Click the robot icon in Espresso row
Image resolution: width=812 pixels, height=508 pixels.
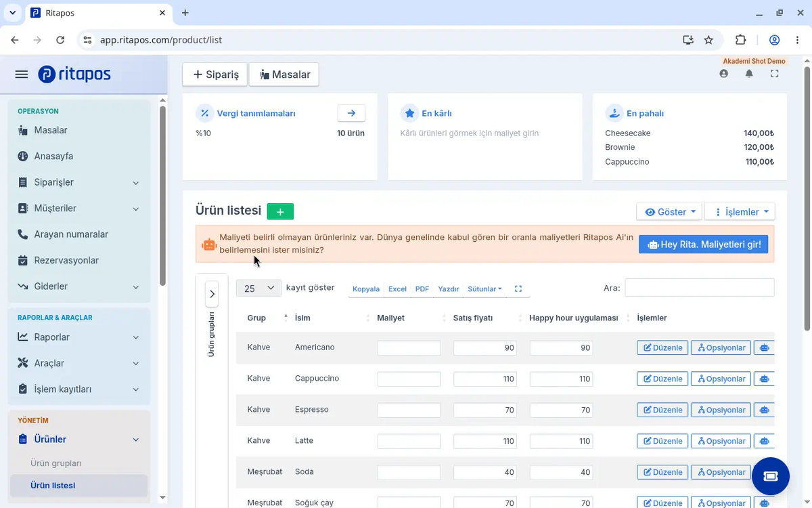(x=764, y=410)
